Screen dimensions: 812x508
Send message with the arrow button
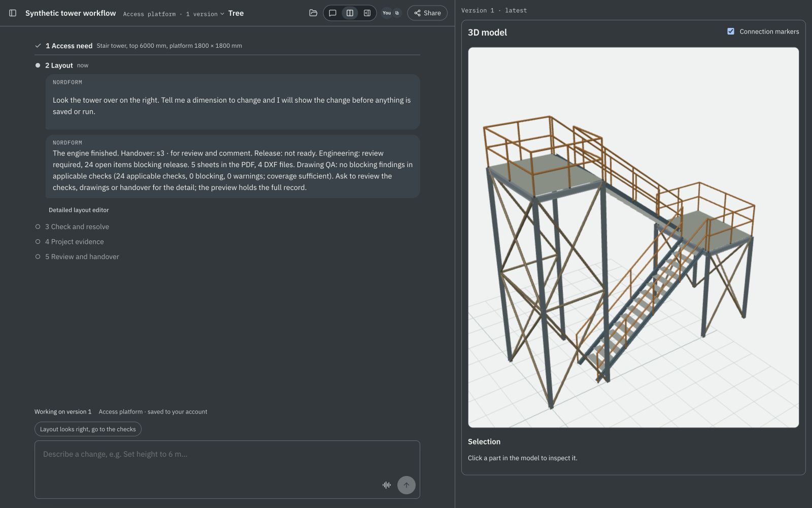point(407,485)
